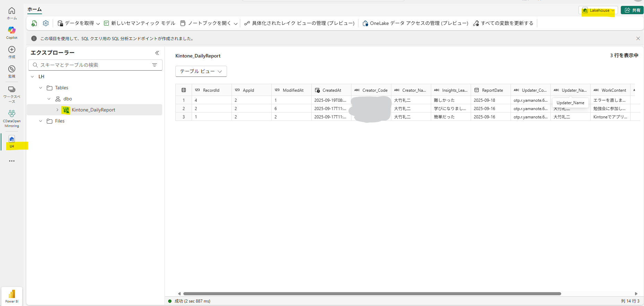Click the table grid select-all icon
This screenshot has width=644, height=306.
click(x=184, y=90)
